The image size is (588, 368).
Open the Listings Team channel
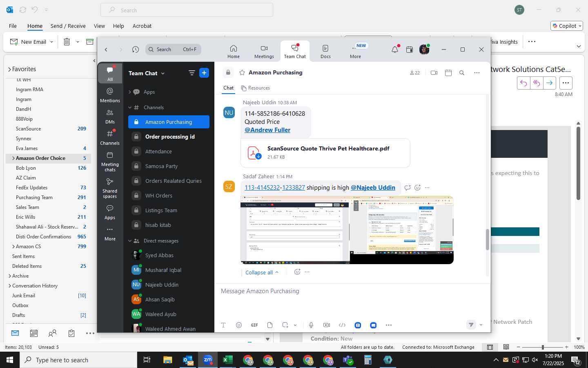point(169,210)
